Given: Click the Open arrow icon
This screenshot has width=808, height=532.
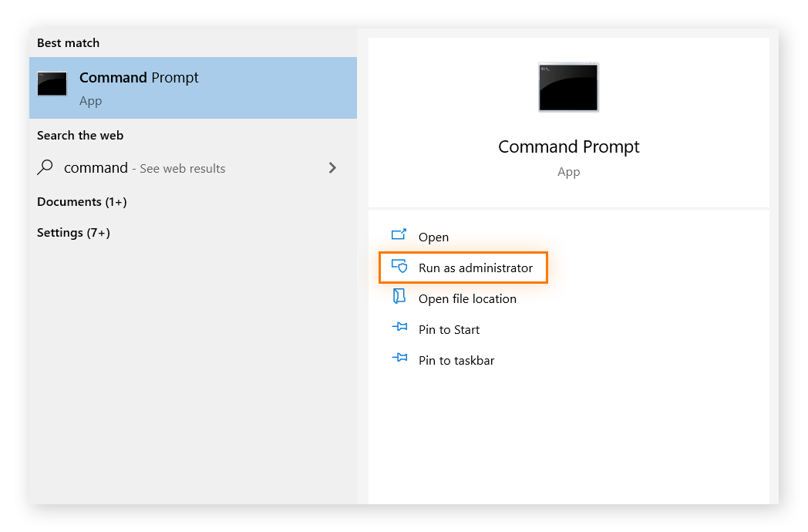Looking at the screenshot, I should pyautogui.click(x=399, y=236).
